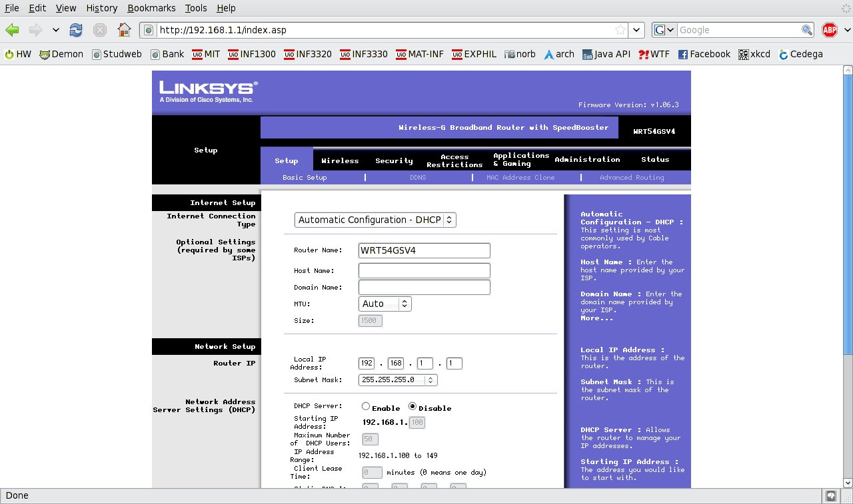The width and height of the screenshot is (853, 504).
Task: Open the Cedega bookmark
Action: point(800,54)
